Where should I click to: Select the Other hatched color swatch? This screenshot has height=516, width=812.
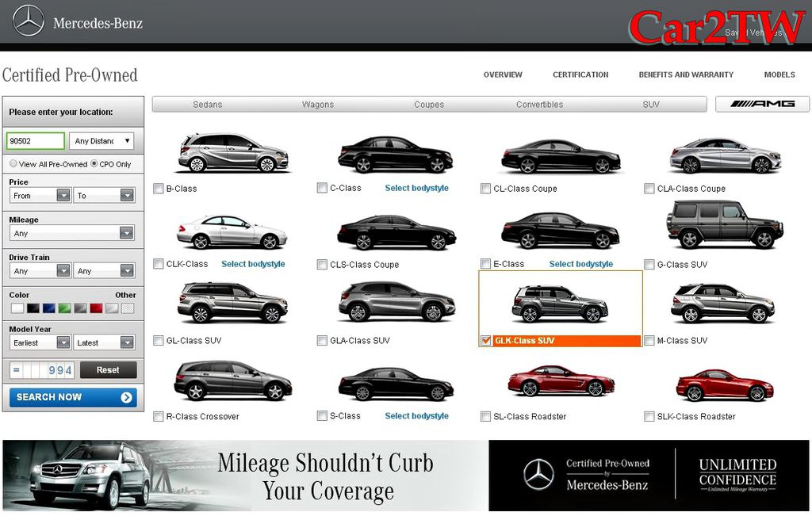(x=128, y=308)
